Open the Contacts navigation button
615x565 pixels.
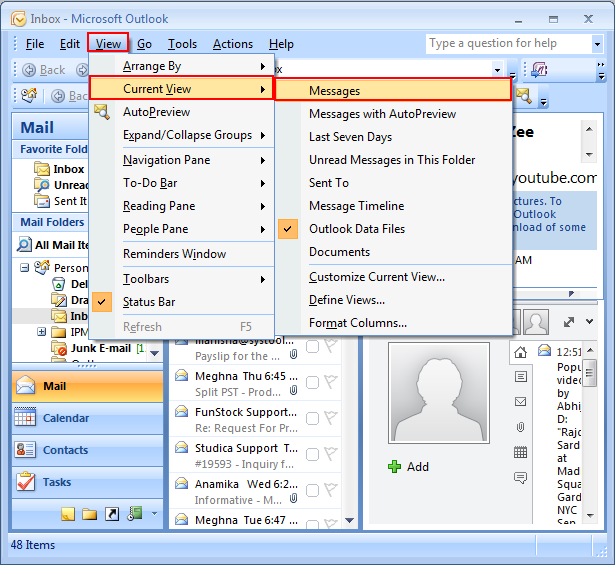[87, 450]
